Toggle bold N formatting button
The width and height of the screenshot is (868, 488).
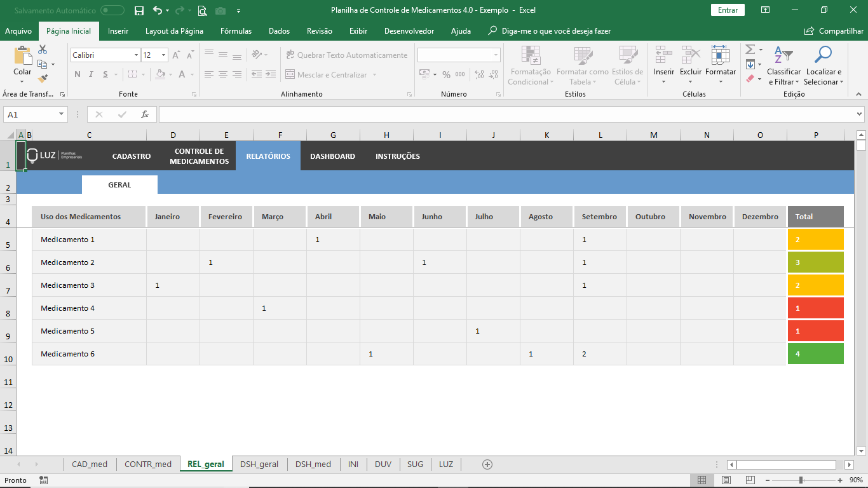point(78,74)
